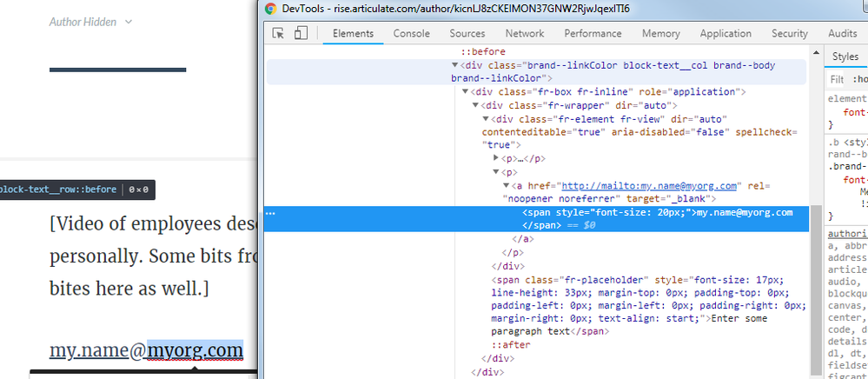Select the Styles pane tab
Image resolution: width=868 pixels, height=379 pixels.
tap(845, 57)
